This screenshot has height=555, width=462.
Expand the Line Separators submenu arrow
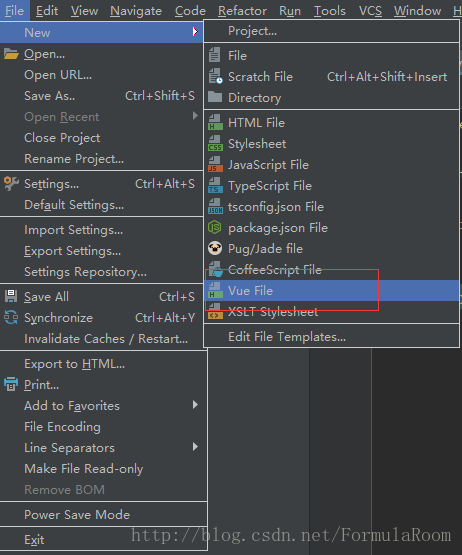195,447
